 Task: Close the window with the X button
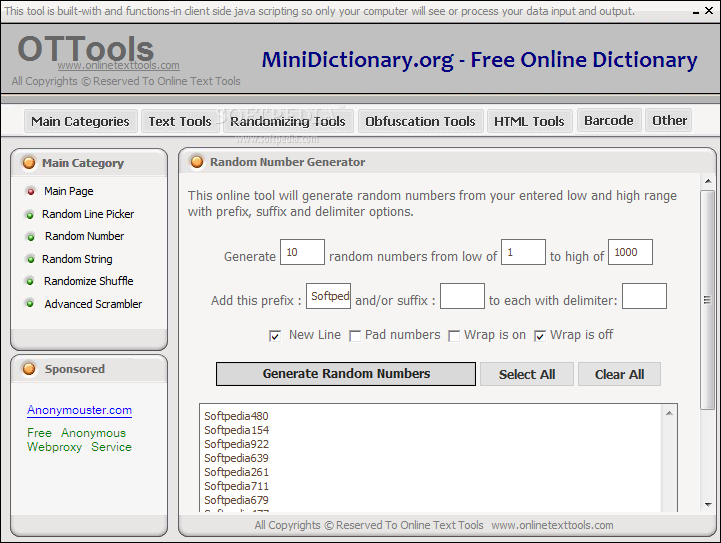[709, 11]
